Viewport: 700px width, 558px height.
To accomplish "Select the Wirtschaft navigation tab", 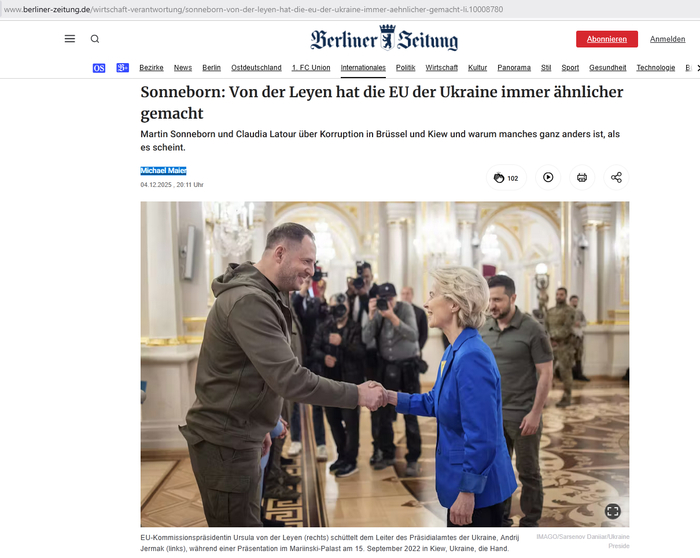I will click(x=442, y=67).
